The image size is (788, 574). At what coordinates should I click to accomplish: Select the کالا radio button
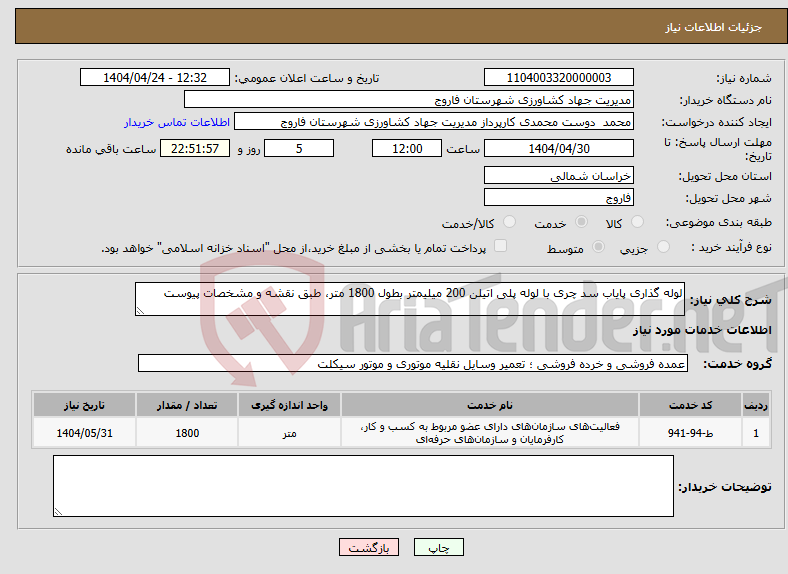(637, 222)
